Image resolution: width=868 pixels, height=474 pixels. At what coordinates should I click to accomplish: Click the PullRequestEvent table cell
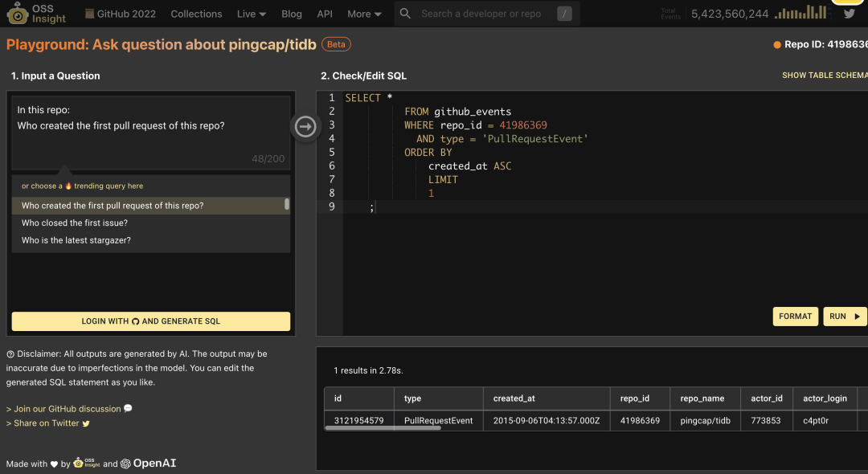439,420
